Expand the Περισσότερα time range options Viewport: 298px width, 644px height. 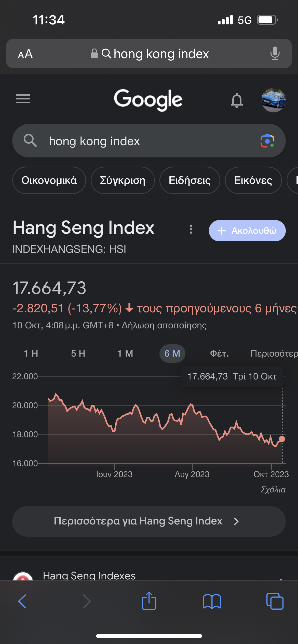pos(274,353)
